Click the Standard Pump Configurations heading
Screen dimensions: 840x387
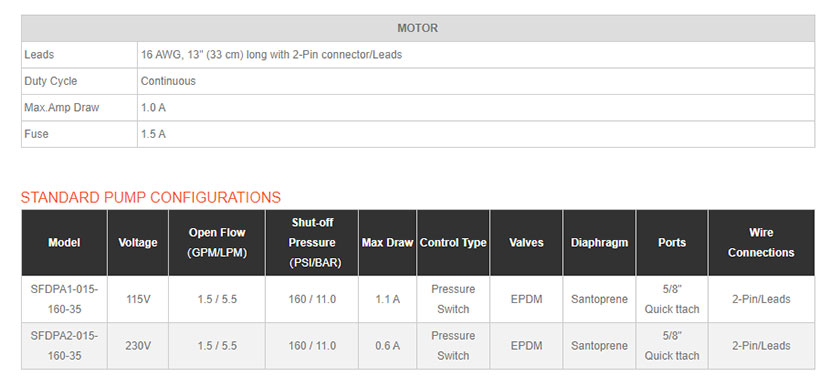coord(151,198)
